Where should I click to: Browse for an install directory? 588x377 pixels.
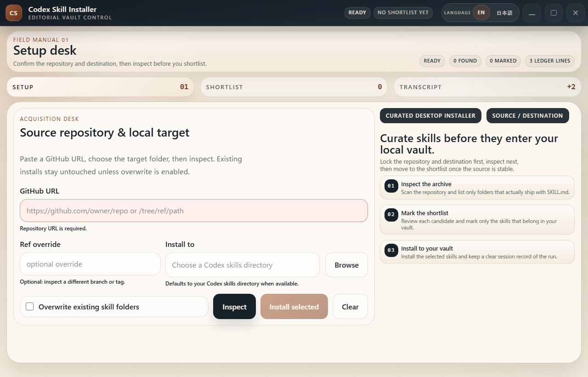tap(346, 265)
